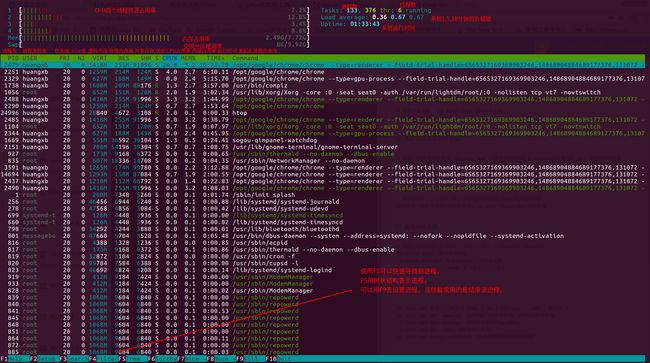Quit htop using F10 Quit
This screenshot has width=650, height=363.
click(280, 359)
